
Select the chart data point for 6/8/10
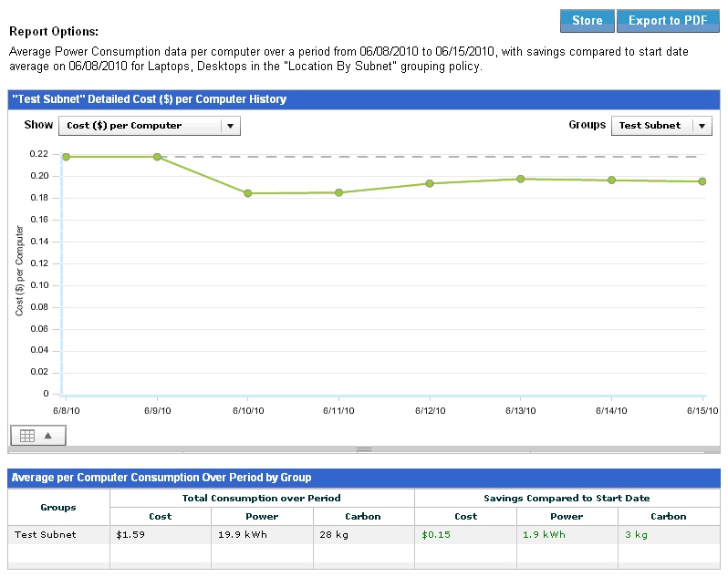[x=66, y=157]
